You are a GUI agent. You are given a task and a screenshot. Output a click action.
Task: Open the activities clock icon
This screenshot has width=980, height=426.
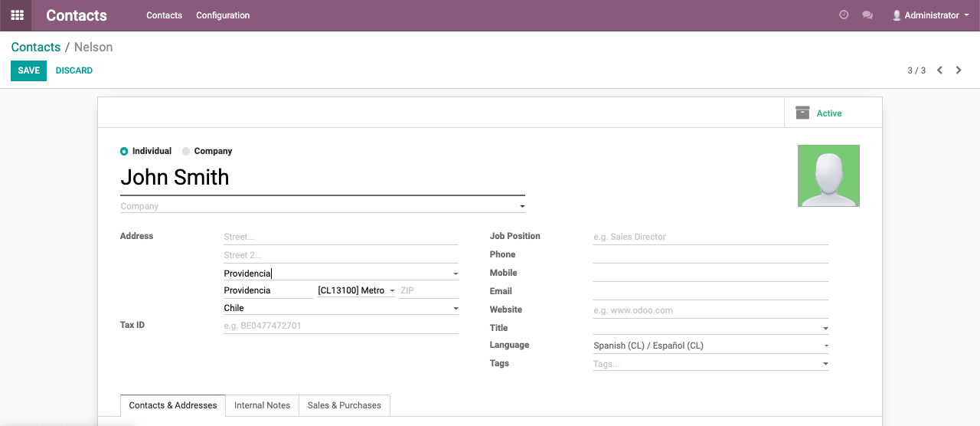point(844,15)
